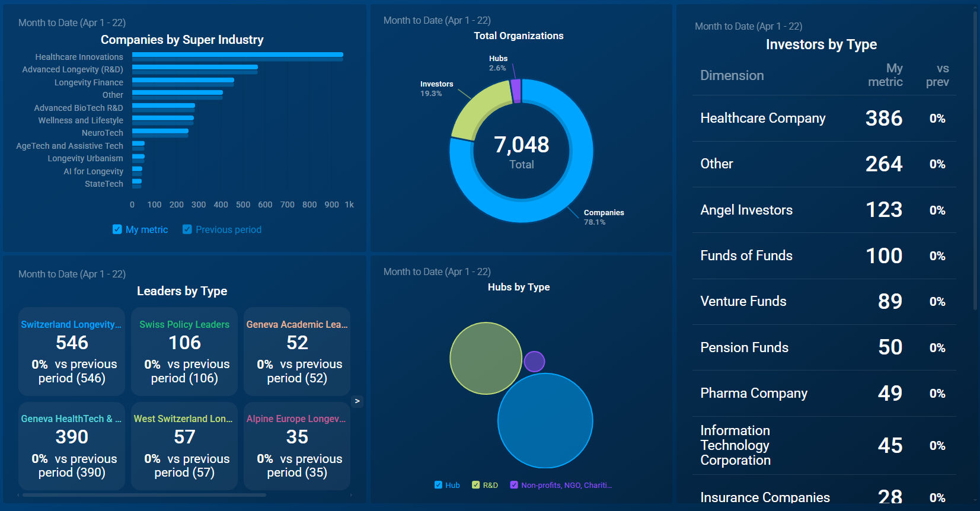980x511 pixels.
Task: Click the large blue Hub bubble
Action: 545,421
